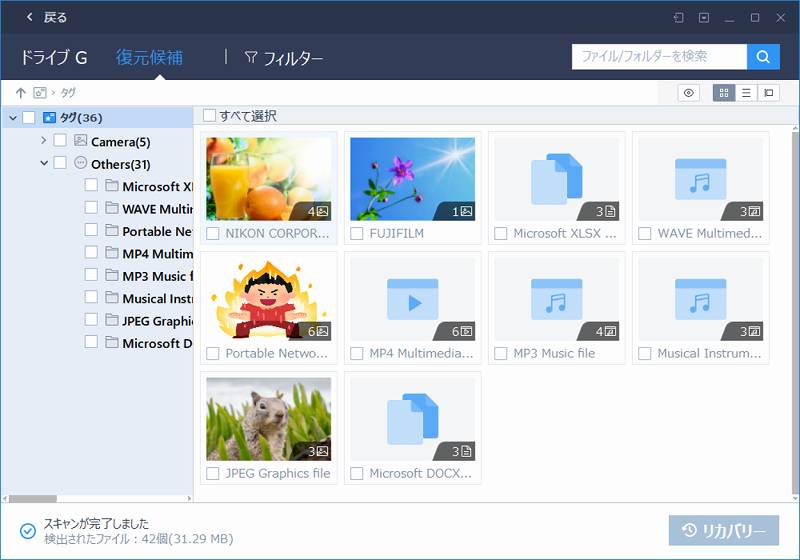Go up one level with up arrow
The width and height of the screenshot is (800, 560).
[21, 93]
